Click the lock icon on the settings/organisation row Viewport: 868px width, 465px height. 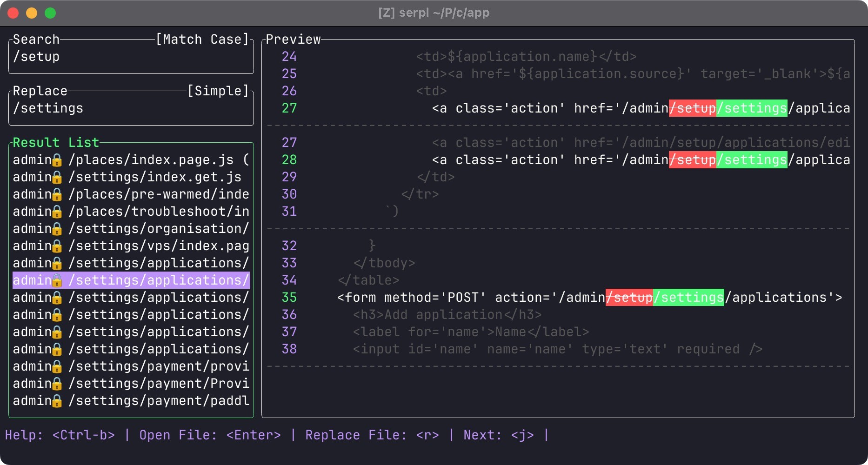57,229
